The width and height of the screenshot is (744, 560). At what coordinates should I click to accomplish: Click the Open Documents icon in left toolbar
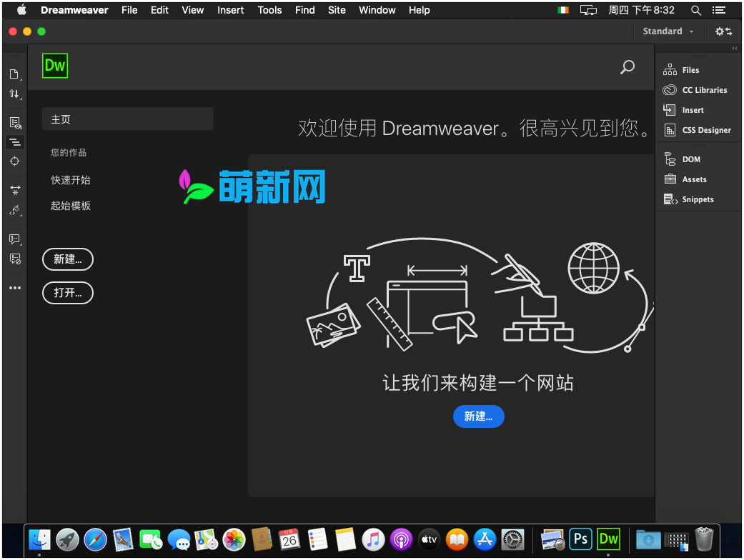coord(14,74)
